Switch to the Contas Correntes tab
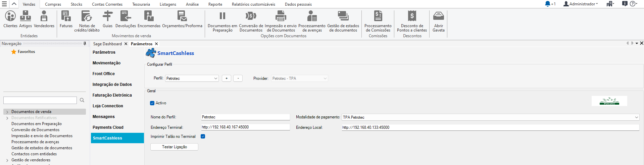This screenshot has width=644, height=165. pos(107,4)
